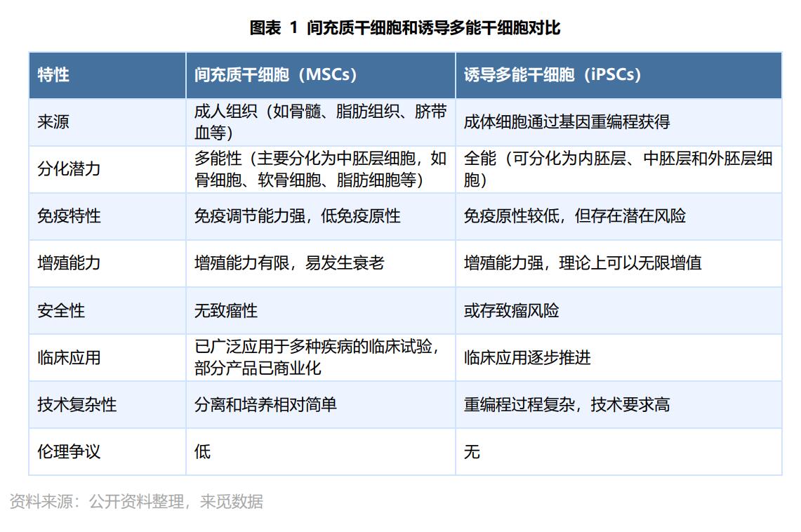Click the table title 图表 1
Image resolution: width=801 pixels, height=532 pixels.
[405, 28]
